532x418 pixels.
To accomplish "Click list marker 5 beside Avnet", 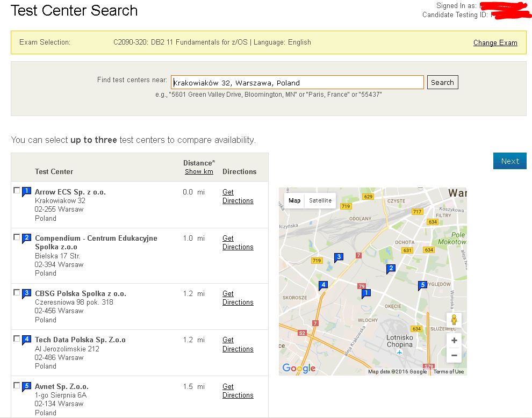I will point(26,386).
